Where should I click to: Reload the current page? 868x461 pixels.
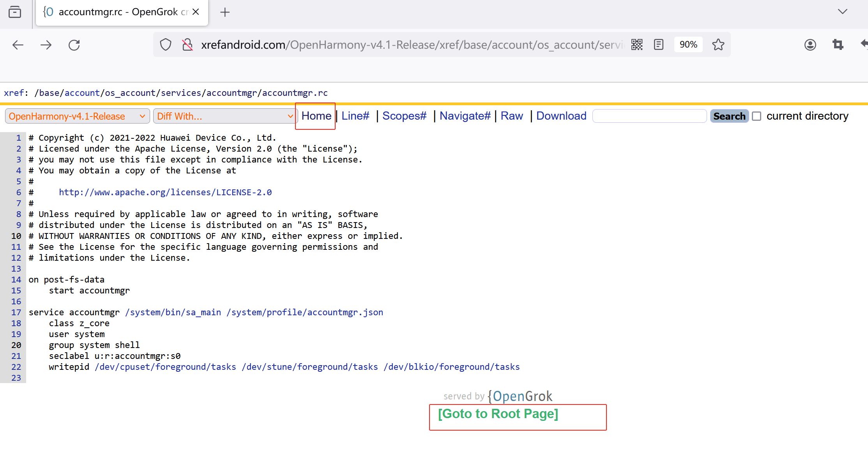(74, 45)
